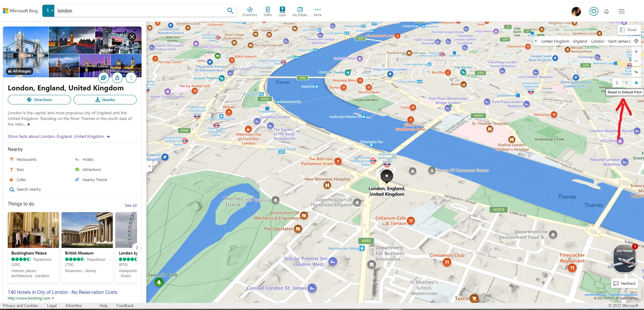This screenshot has width=644, height=310.
Task: Reset map rotation with compass icon
Action: (x=636, y=72)
